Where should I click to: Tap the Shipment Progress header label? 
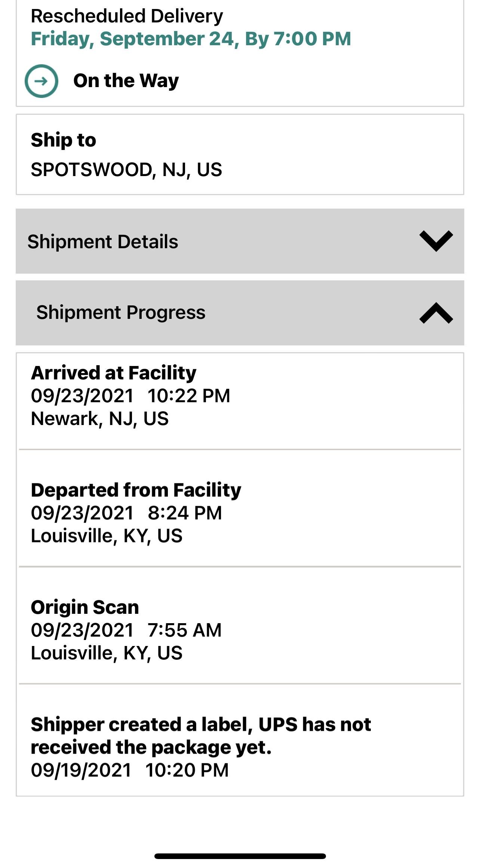(x=121, y=312)
